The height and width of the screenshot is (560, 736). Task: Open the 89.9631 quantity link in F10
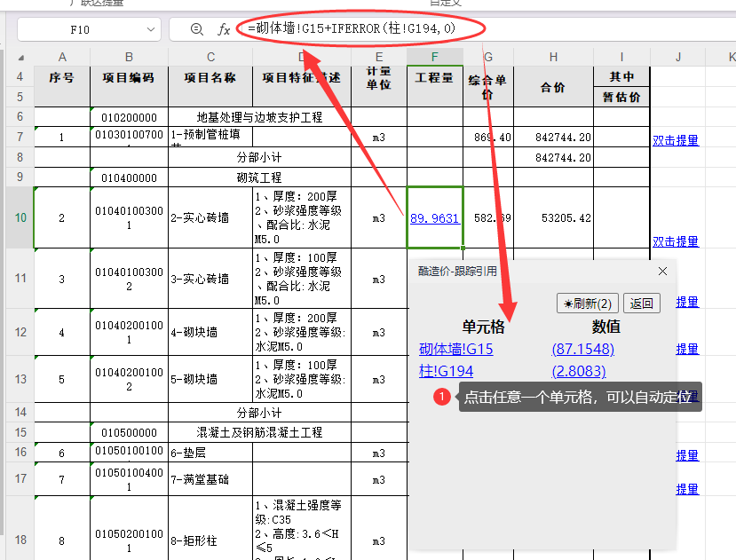coord(434,217)
